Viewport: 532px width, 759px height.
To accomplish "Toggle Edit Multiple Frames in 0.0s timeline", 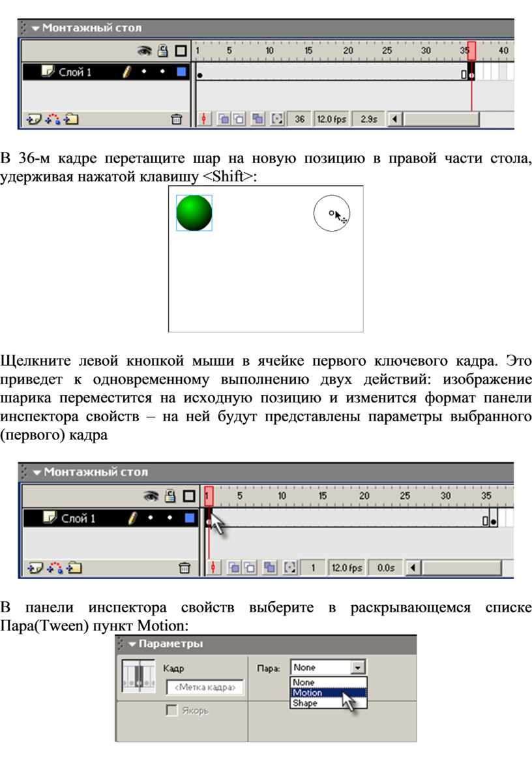I will point(269,567).
